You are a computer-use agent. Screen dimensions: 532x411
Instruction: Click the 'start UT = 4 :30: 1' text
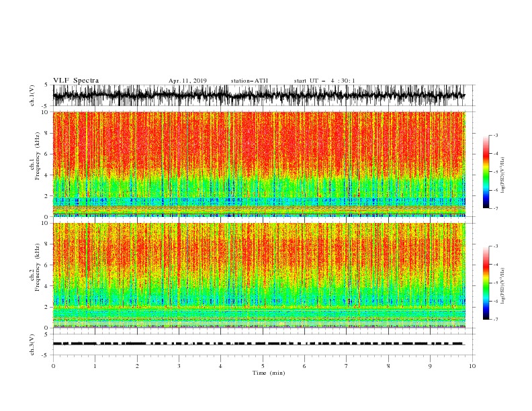coord(324,81)
